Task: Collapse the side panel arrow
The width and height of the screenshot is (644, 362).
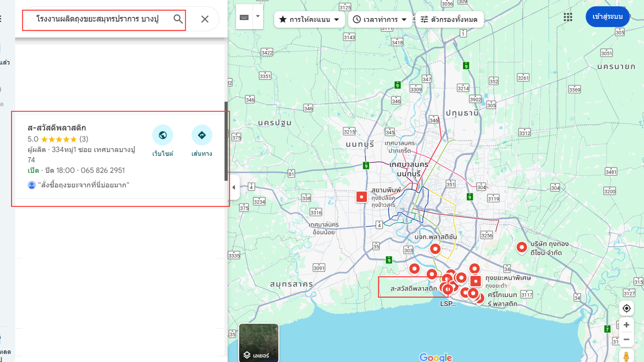Action: click(x=234, y=187)
